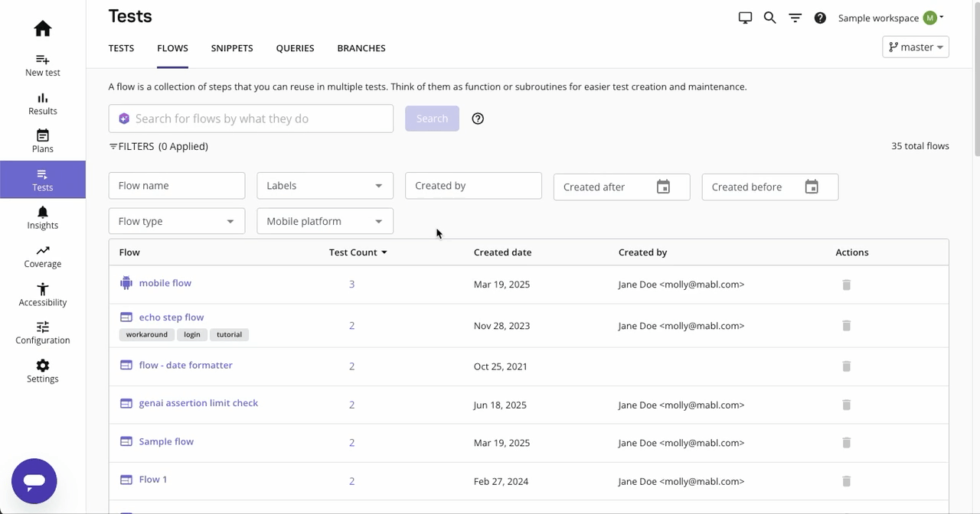Open the Mobile platform dropdown

pos(325,221)
